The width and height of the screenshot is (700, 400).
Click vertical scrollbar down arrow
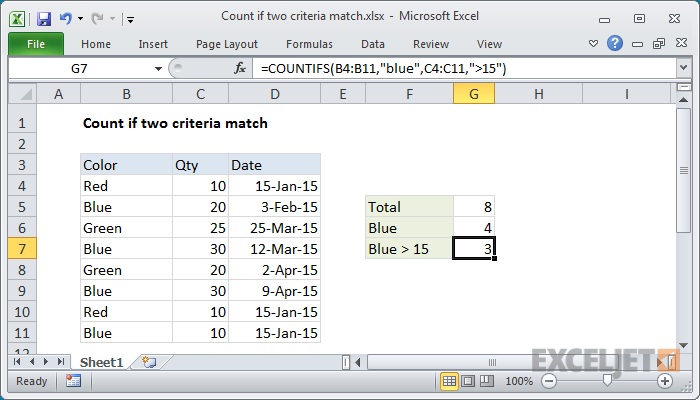683,345
